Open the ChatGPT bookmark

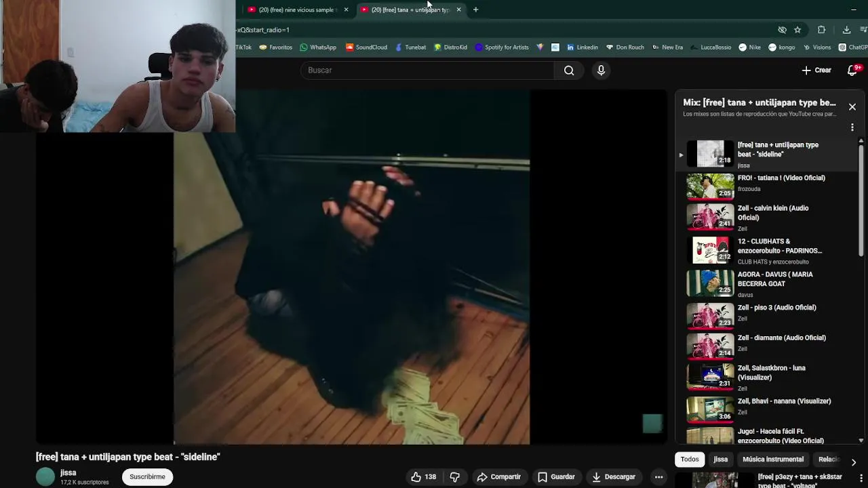pyautogui.click(x=853, y=47)
